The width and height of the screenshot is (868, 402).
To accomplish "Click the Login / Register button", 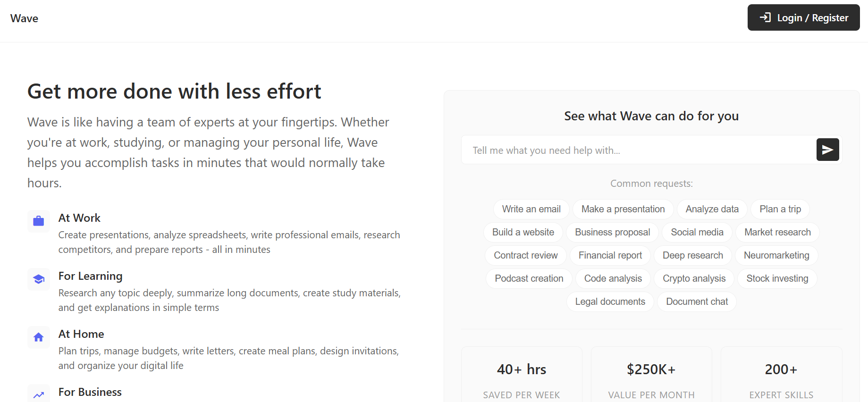I will point(803,18).
